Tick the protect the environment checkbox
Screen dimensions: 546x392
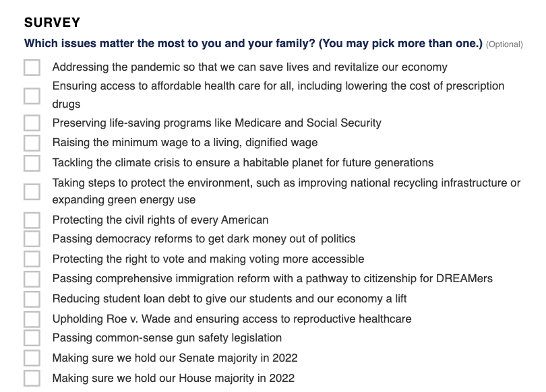32,191
